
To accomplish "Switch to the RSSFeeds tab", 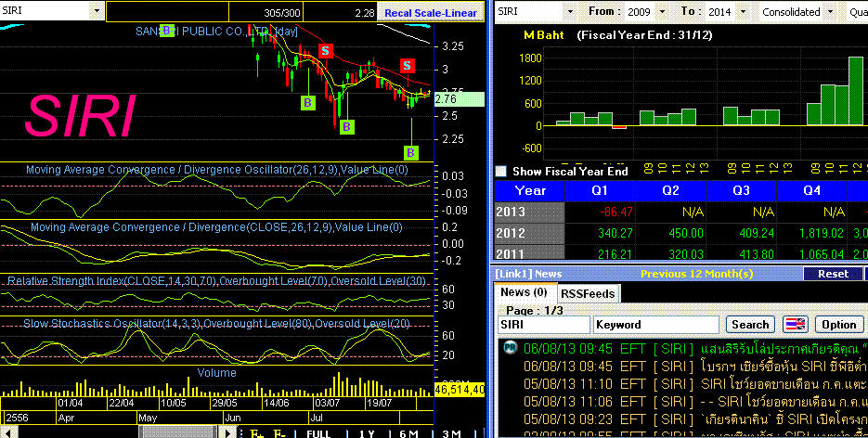I will click(588, 293).
